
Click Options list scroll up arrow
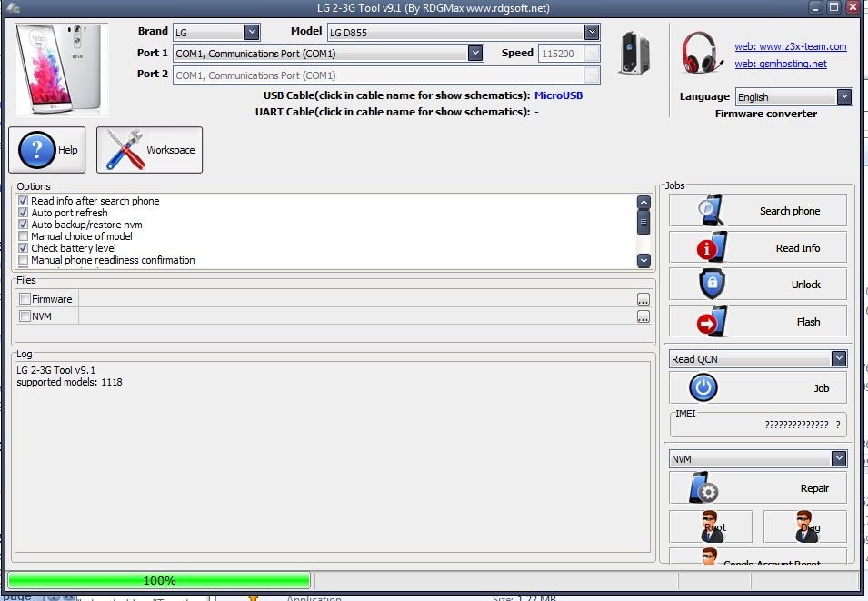coord(644,202)
